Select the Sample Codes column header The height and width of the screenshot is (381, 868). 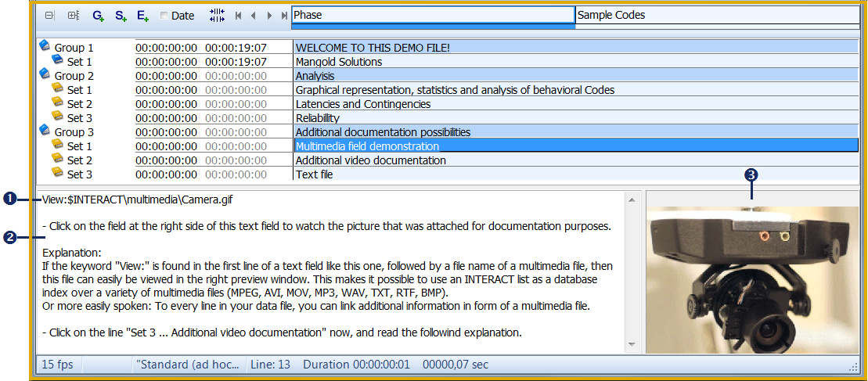pos(718,16)
